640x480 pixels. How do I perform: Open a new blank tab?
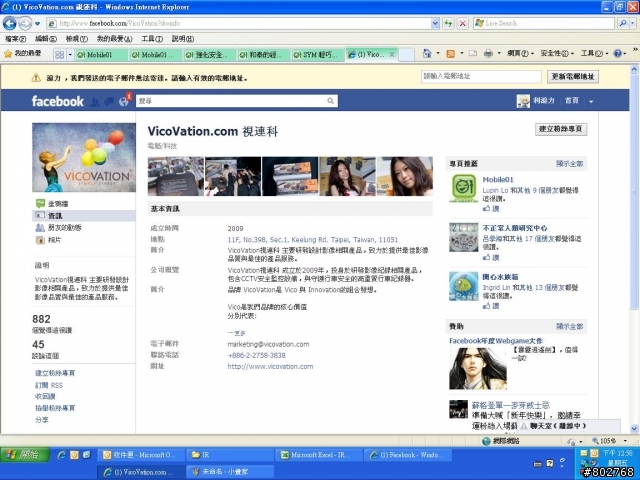407,54
